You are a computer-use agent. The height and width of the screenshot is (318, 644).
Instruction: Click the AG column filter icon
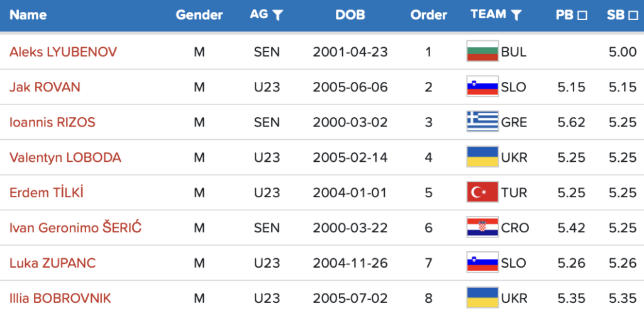click(277, 16)
